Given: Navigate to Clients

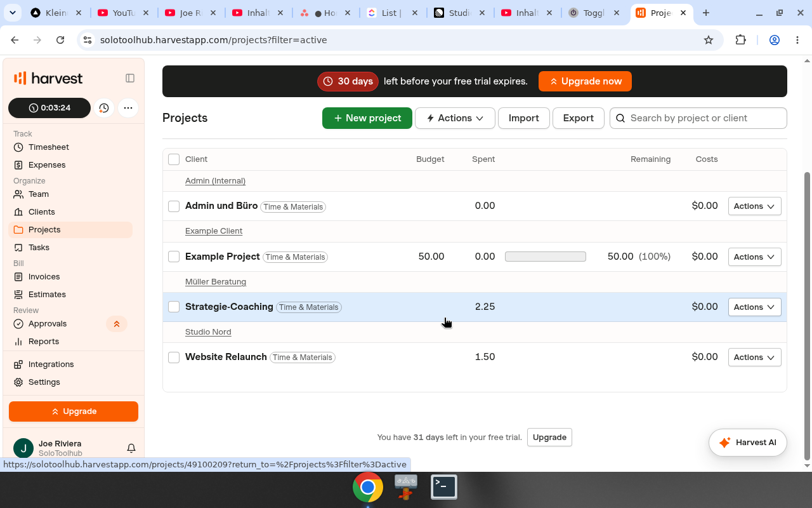Looking at the screenshot, I should click(x=42, y=212).
